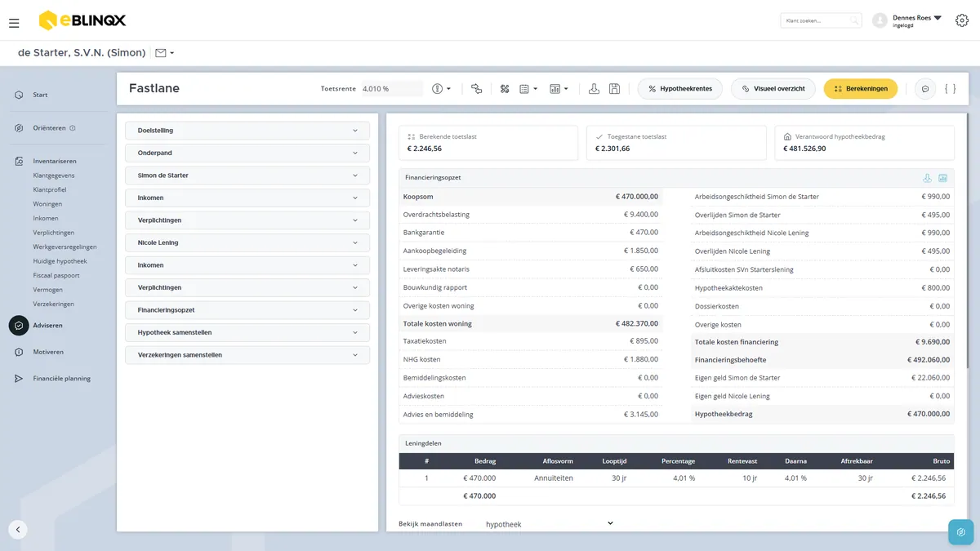The width and height of the screenshot is (980, 551).
Task: Click the Financiële planning arrow icon
Action: (19, 379)
